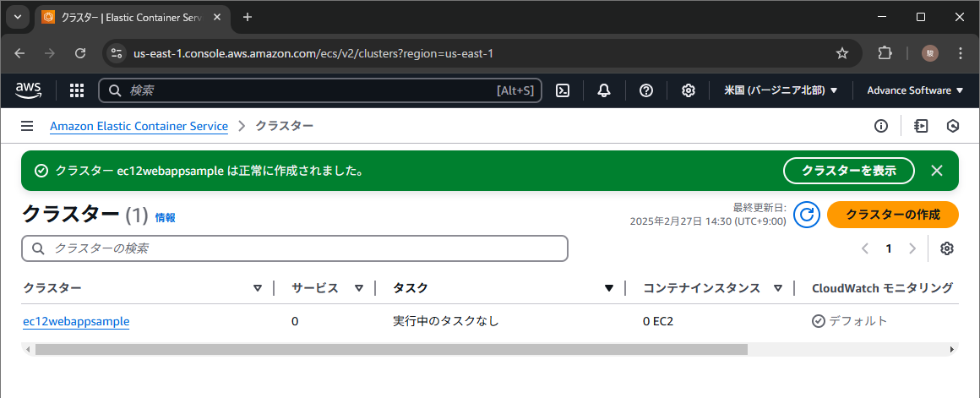Viewport: 980px width, 398px height.
Task: Click the scrollbar left arrow
Action: 27,349
